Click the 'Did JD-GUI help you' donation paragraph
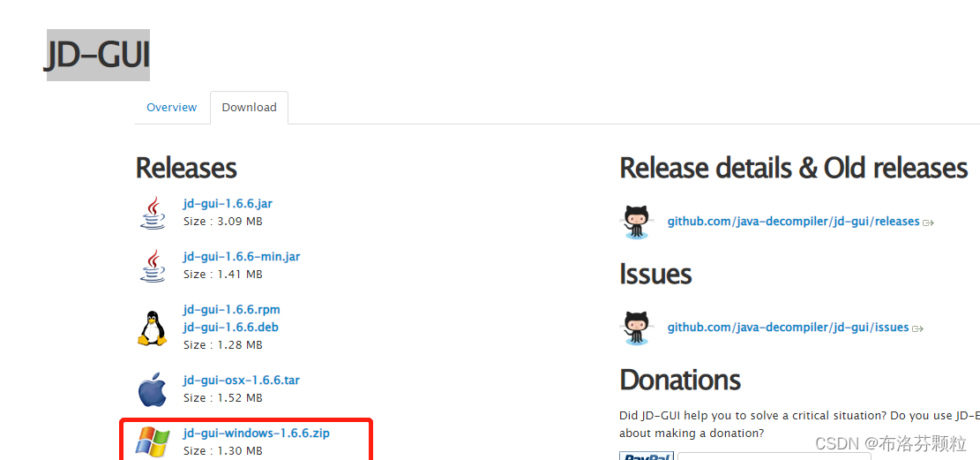The width and height of the screenshot is (980, 460). tap(799, 424)
